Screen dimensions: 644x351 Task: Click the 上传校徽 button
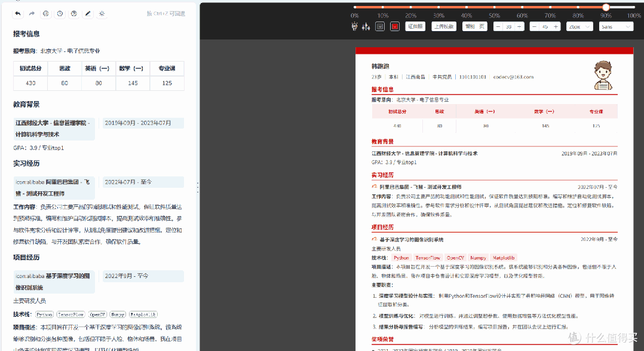pyautogui.click(x=443, y=27)
